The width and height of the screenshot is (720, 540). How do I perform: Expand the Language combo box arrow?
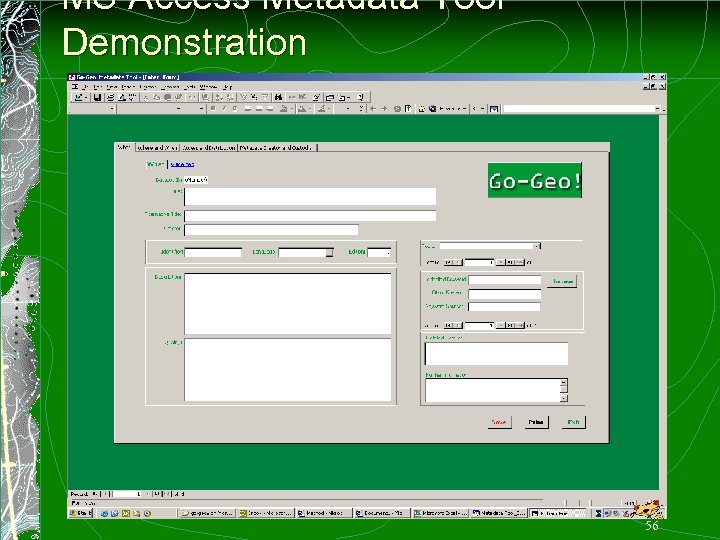coord(330,253)
